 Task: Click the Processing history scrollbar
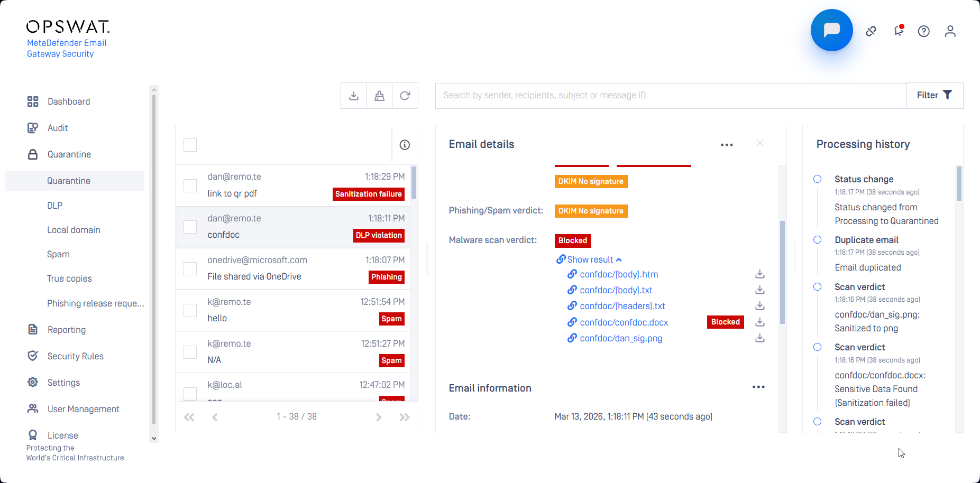[x=958, y=183]
